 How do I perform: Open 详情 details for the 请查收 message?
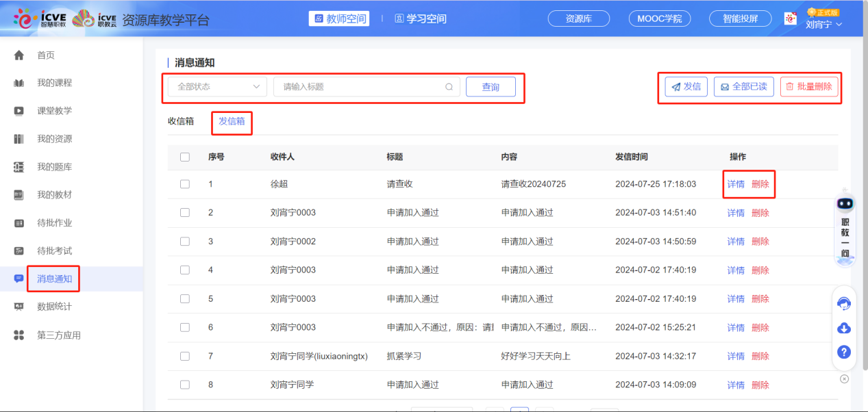pos(736,184)
